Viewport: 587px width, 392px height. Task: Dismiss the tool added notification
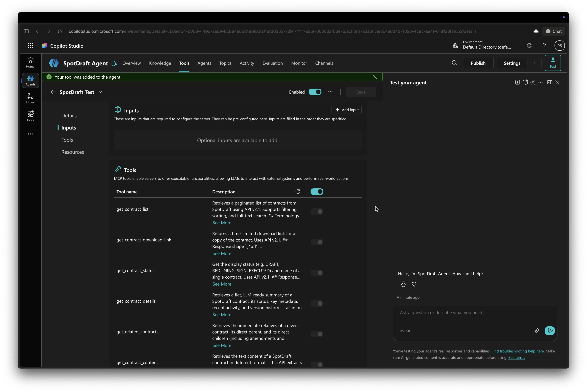[374, 77]
